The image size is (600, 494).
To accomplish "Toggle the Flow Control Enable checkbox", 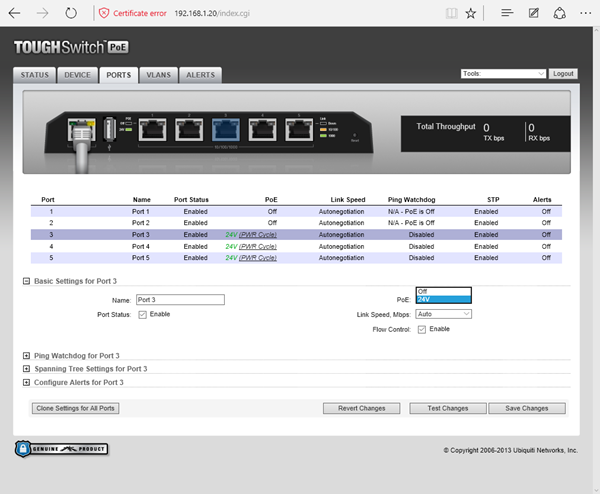I will pos(422,329).
